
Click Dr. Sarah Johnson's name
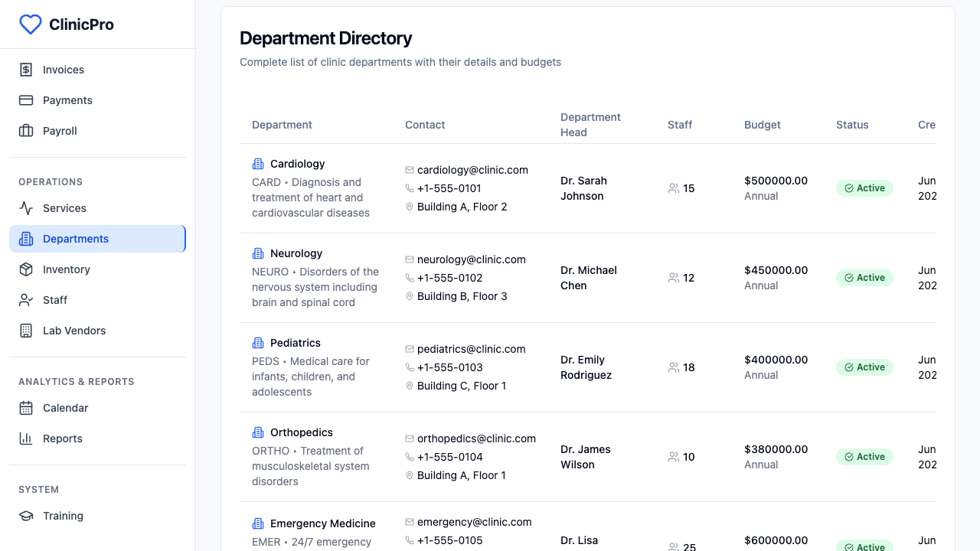tap(583, 188)
